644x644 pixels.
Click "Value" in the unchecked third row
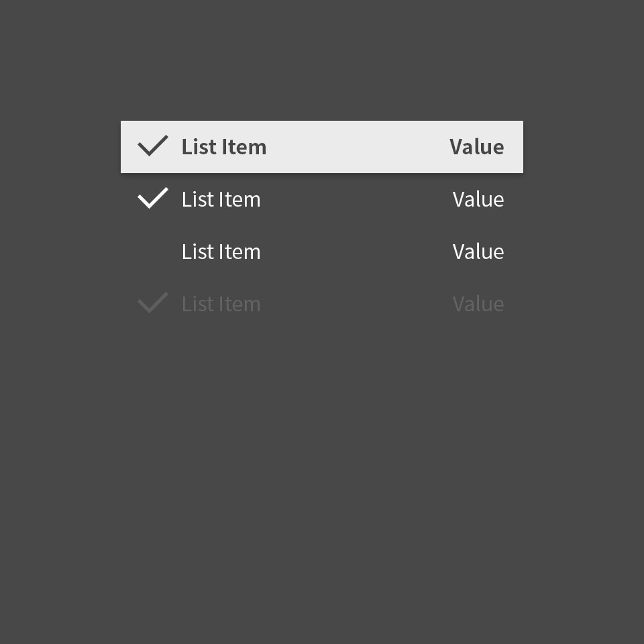pos(478,252)
